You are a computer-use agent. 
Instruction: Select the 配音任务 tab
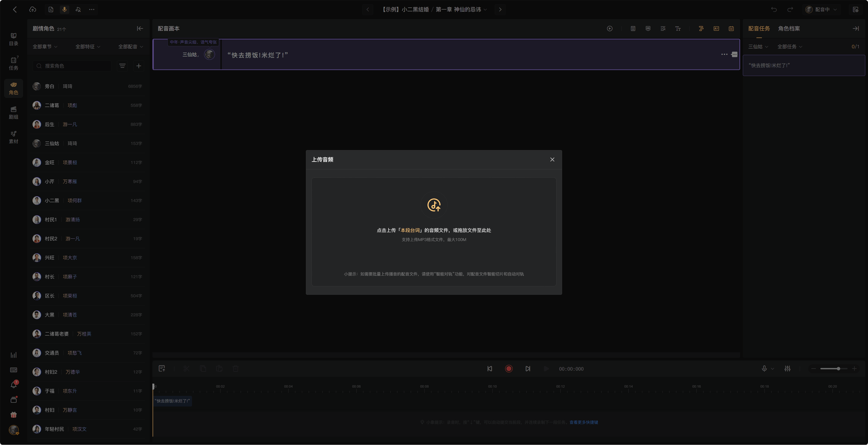[x=759, y=29]
